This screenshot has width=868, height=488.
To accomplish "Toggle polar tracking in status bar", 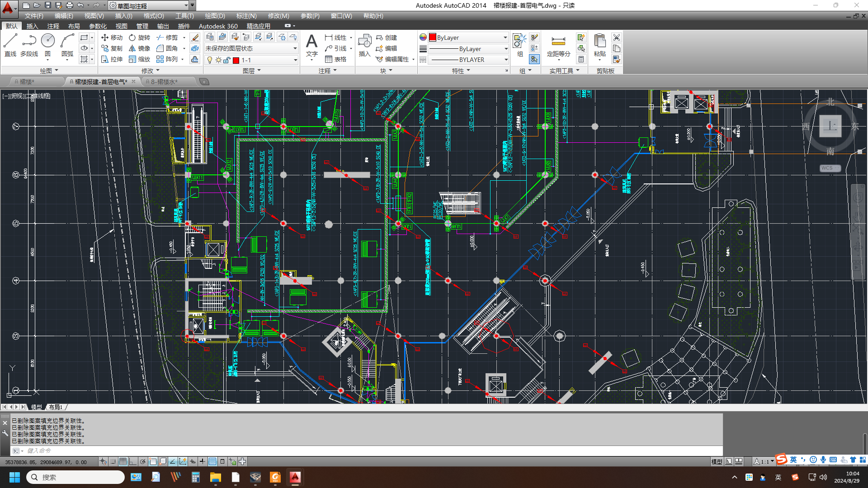I will point(143,461).
